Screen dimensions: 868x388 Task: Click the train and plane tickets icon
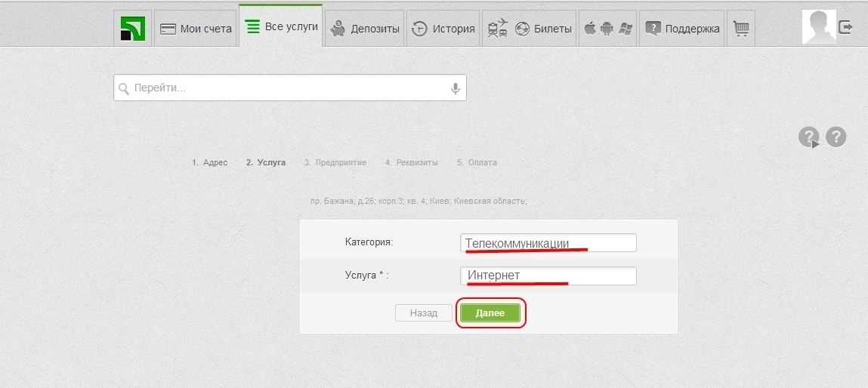tap(498, 28)
